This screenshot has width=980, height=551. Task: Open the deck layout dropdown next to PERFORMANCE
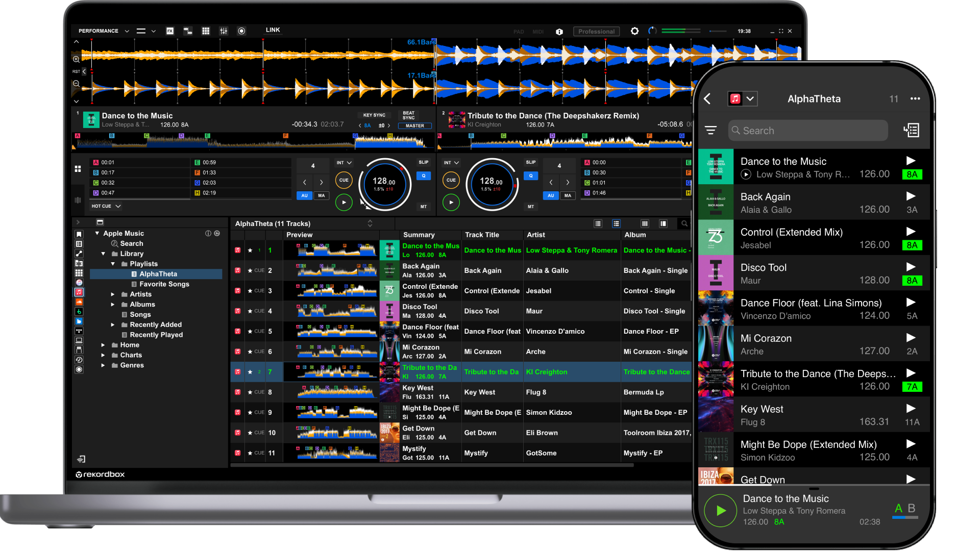point(146,31)
